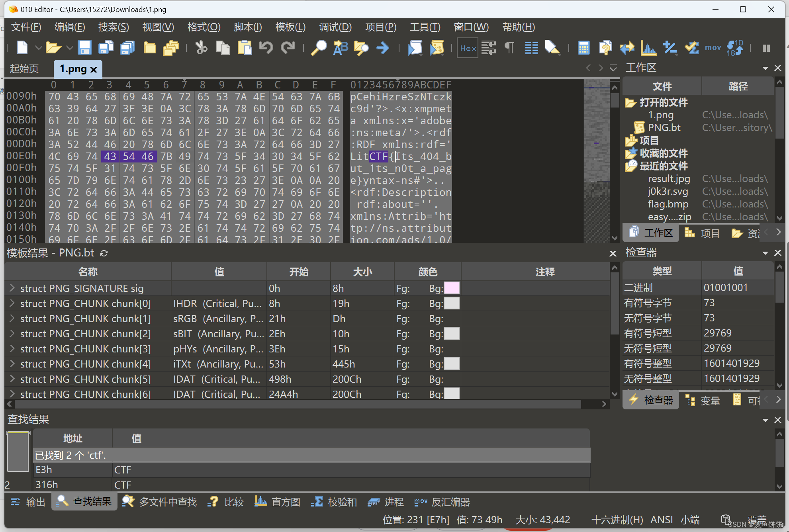Open Find in Files via toolbar icon
Image resolution: width=789 pixels, height=532 pixels.
click(x=361, y=48)
